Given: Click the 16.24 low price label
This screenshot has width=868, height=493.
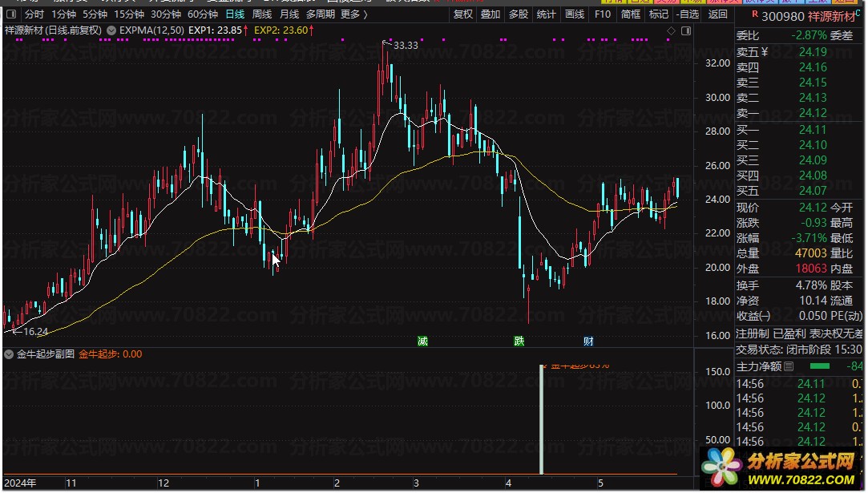Looking at the screenshot, I should 35,332.
